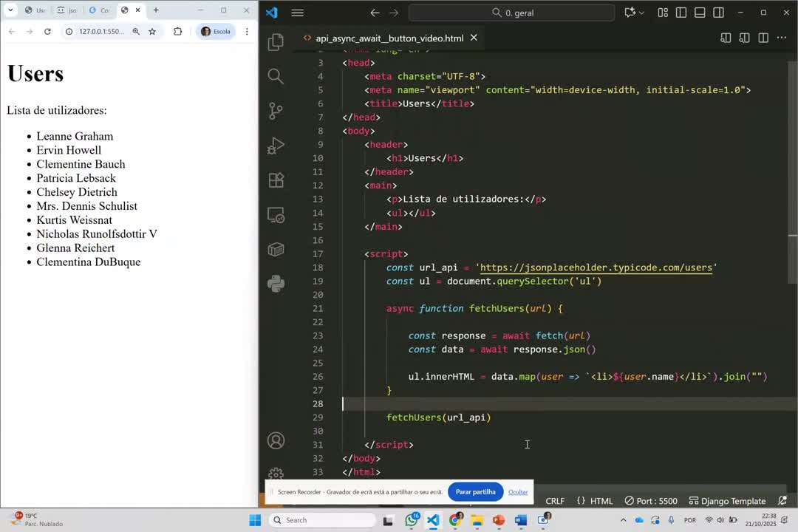Toggle the secondary side bar layout button
This screenshot has height=532, width=798.
coord(717,13)
